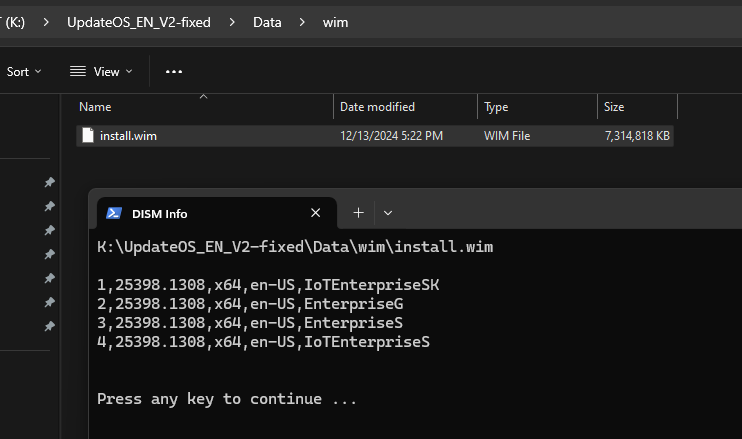Viewport: 742px width, 439px height.
Task: Click the Size column header
Action: point(614,107)
